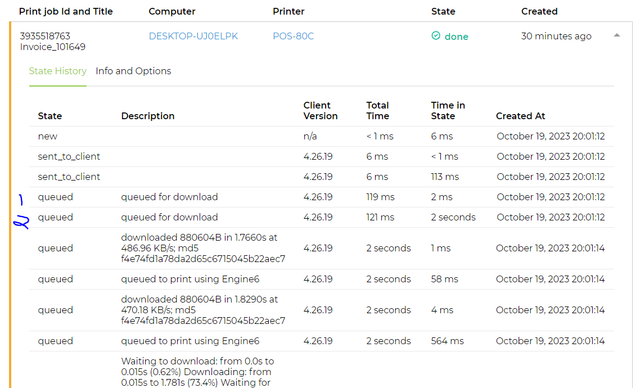This screenshot has width=640, height=388.
Task: Open the DESKTOP-UJ0ELPK computer link
Action: tap(193, 36)
